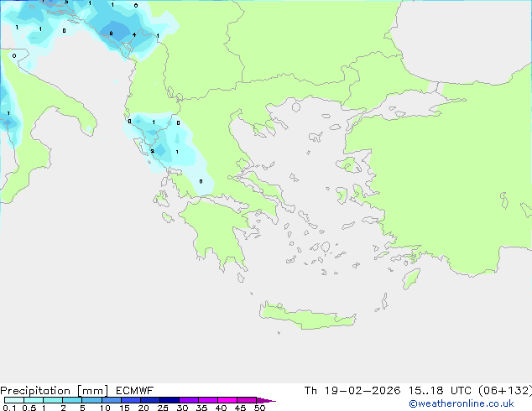Image resolution: width=532 pixels, height=411 pixels.
Task: Select the 5–10 mm legend color swatch
Action: [x=91, y=400]
